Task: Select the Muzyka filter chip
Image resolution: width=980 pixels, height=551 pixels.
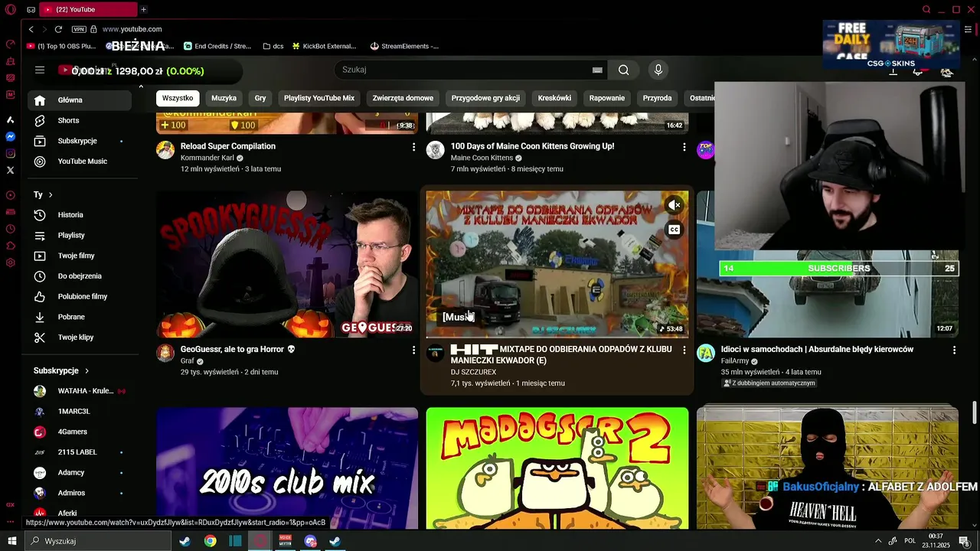Action: click(x=224, y=98)
